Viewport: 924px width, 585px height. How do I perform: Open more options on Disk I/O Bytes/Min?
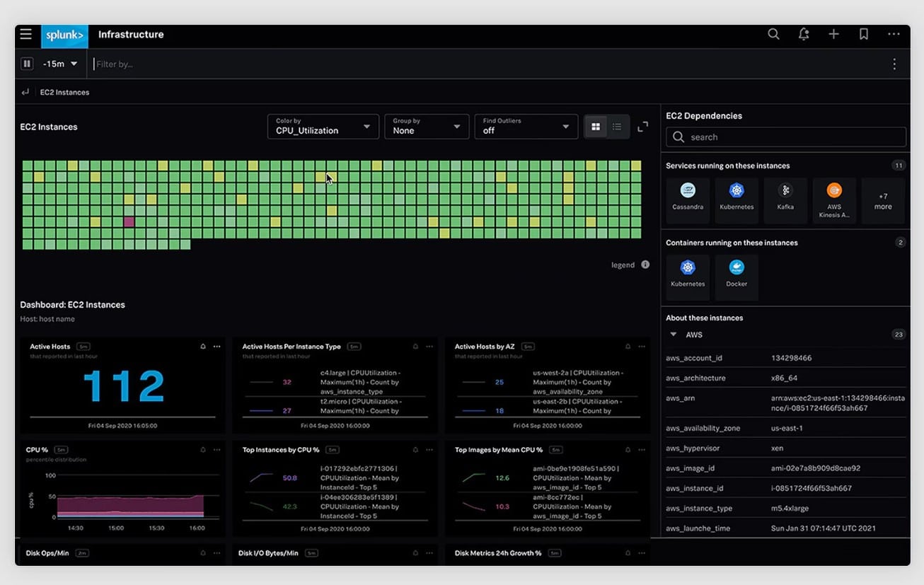(429, 553)
